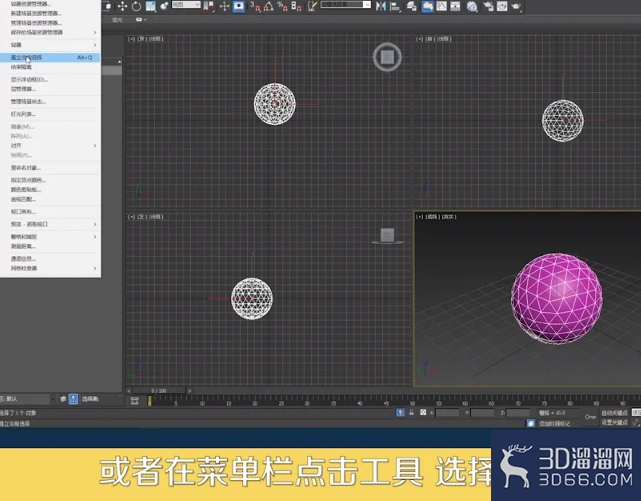Open the Material Editor
Viewport: 641px width, 501px height.
point(472,6)
